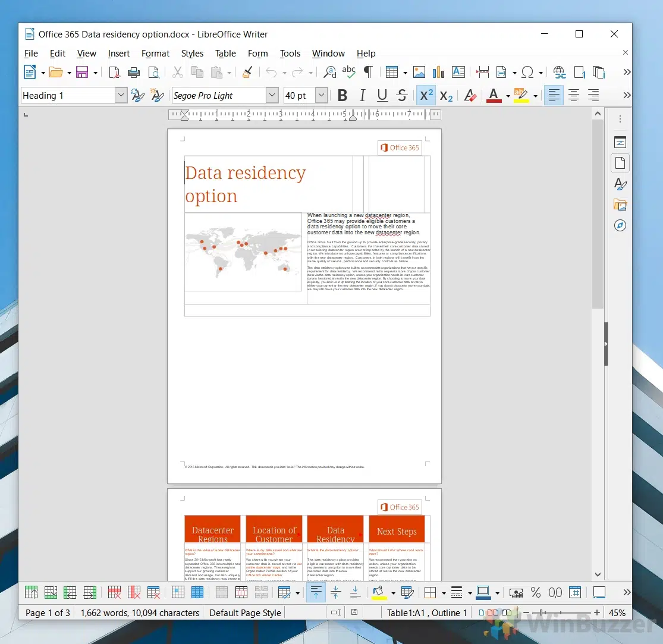Expand the 40 pt font size list
Viewport: 663px width, 644px height.
321,95
